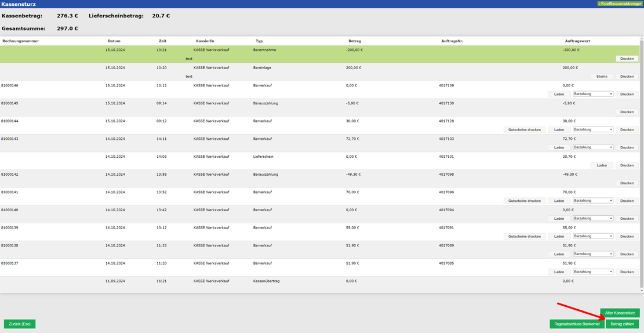
Task: Open Barzahlung dropdown for invoice 81000137
Action: pos(593,272)
